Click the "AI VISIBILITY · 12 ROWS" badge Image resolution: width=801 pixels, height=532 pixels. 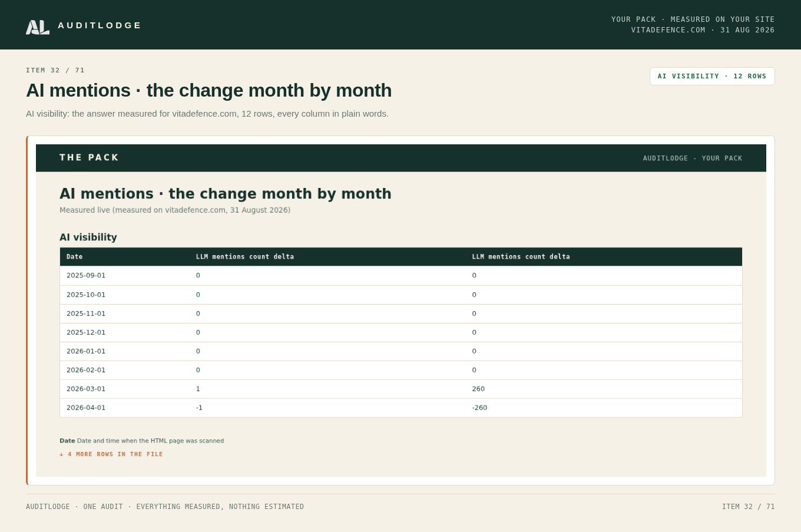click(712, 76)
